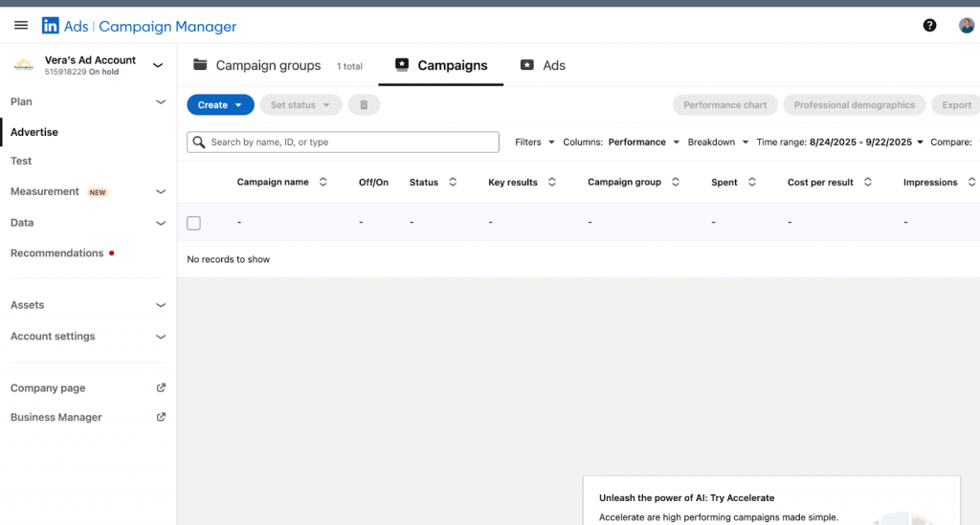Open the hamburger navigation menu
Image resolution: width=980 pixels, height=525 pixels.
click(21, 26)
